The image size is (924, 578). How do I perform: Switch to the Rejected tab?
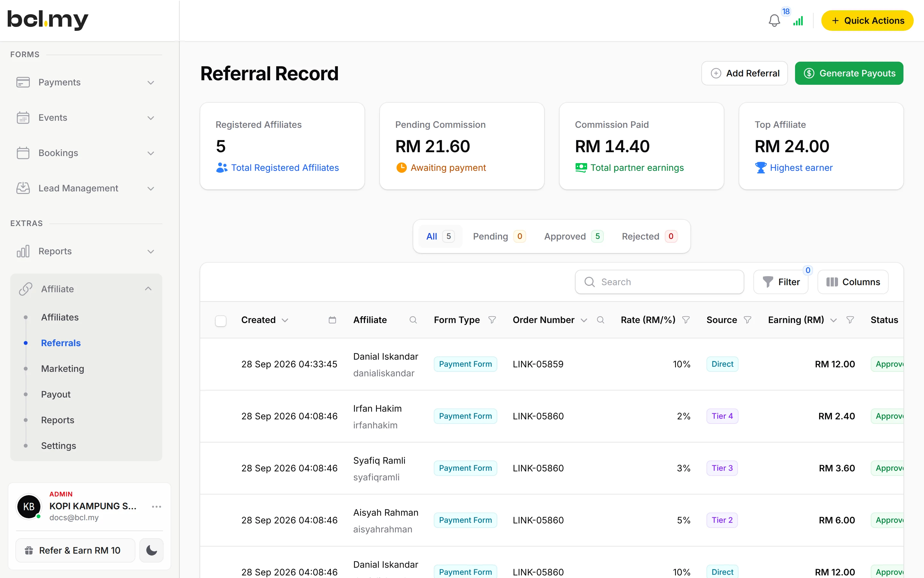point(649,236)
